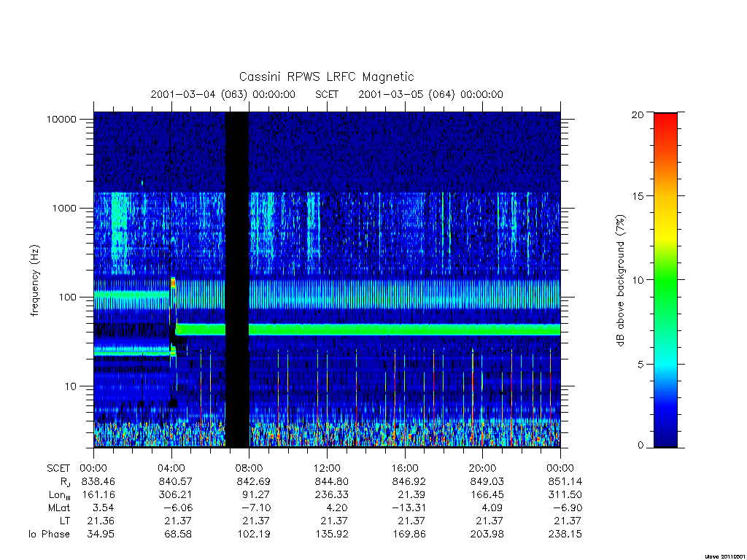Click the MLat value 4.20
Image resolution: width=747 pixels, height=560 pixels.
[337, 508]
